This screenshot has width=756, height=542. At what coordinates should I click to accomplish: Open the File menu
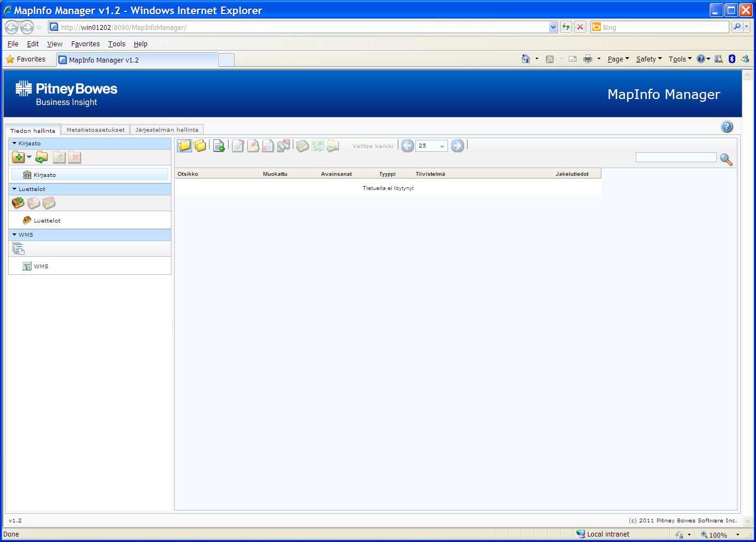[x=13, y=44]
